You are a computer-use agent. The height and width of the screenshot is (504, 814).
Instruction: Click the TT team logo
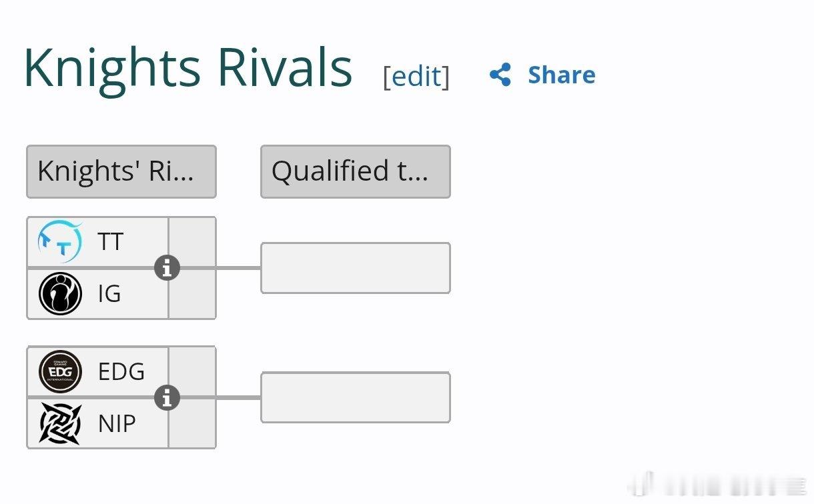pos(60,242)
